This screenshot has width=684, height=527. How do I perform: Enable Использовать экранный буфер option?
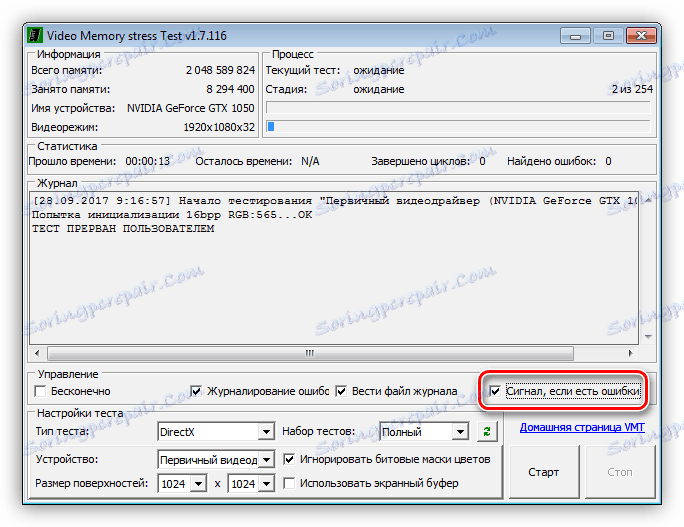(289, 483)
